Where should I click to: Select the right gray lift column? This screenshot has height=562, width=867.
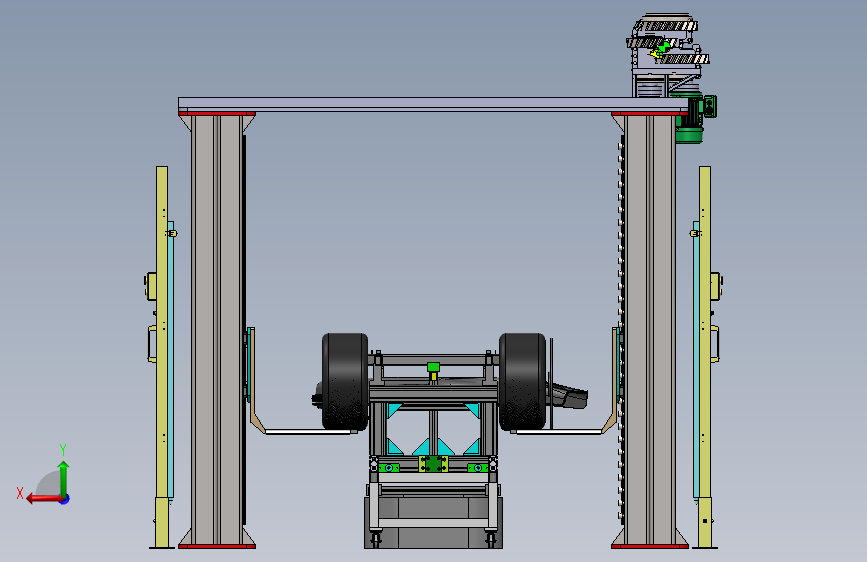click(x=650, y=330)
